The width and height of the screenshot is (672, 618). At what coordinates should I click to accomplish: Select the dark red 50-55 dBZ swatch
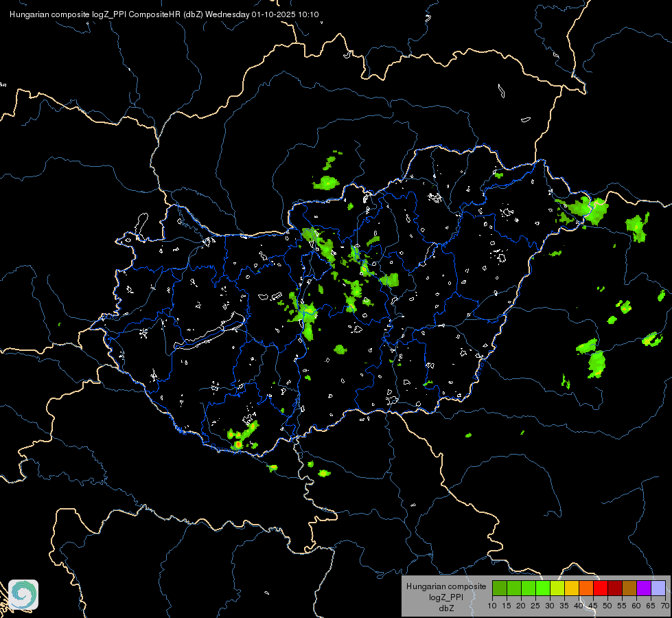[615, 588]
